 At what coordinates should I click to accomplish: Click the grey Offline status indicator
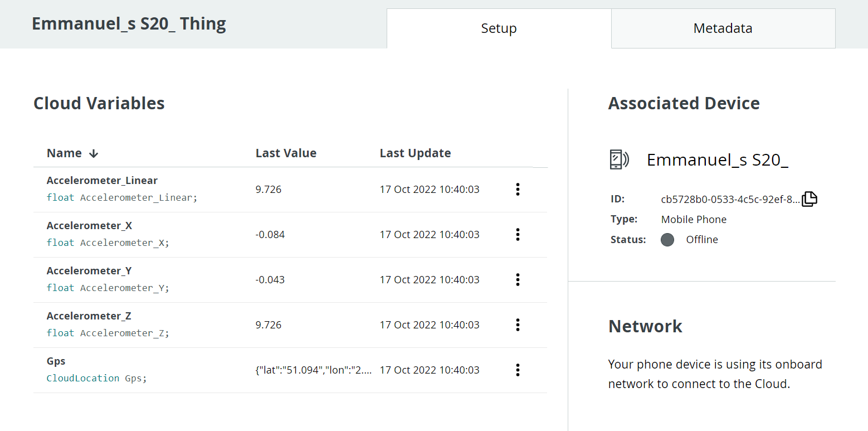(667, 240)
